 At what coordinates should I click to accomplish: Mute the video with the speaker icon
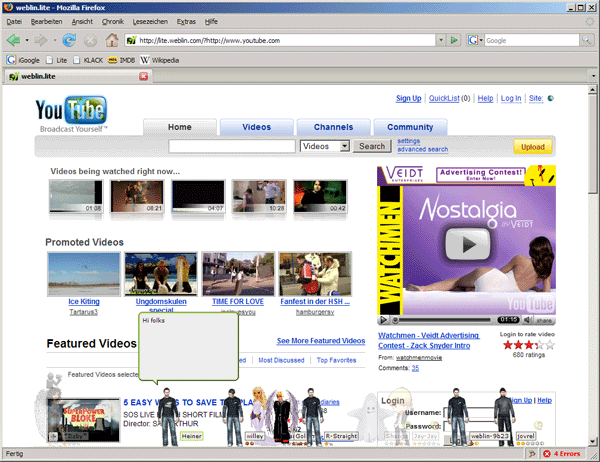point(528,320)
